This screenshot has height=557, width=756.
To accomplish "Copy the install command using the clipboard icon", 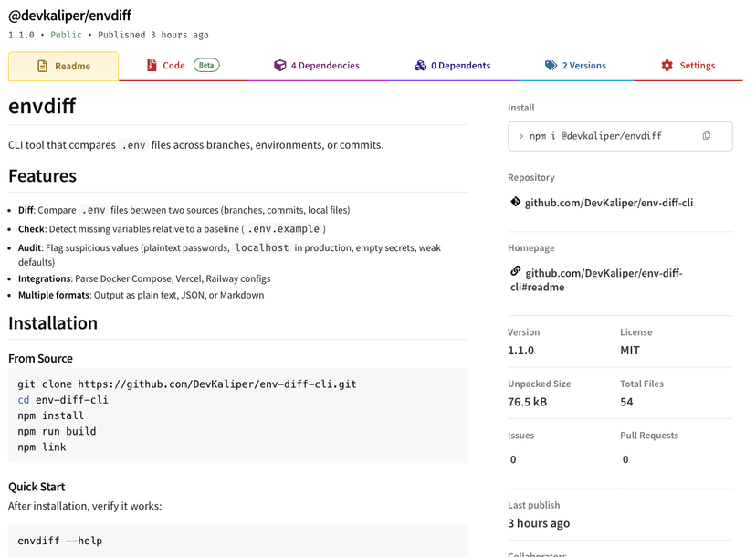I will pos(706,133).
